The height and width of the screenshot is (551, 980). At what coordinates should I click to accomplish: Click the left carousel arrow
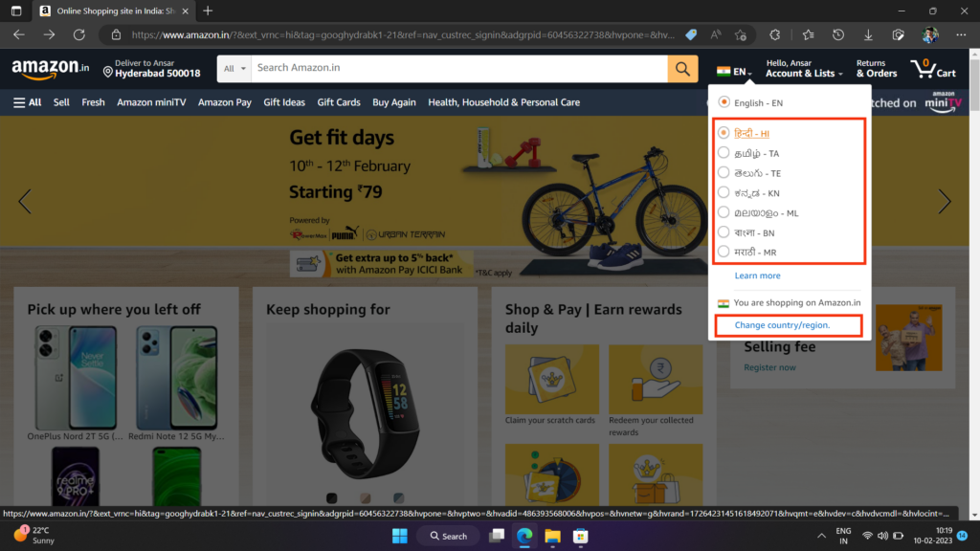[25, 202]
